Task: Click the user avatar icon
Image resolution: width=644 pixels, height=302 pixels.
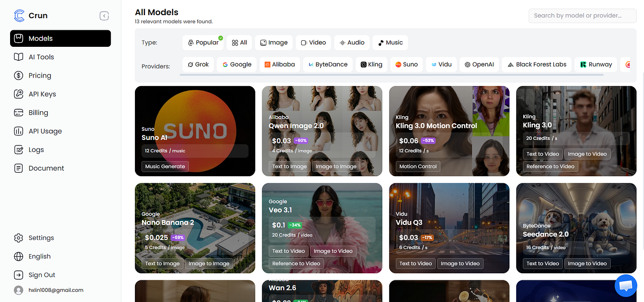Action: coord(19,290)
